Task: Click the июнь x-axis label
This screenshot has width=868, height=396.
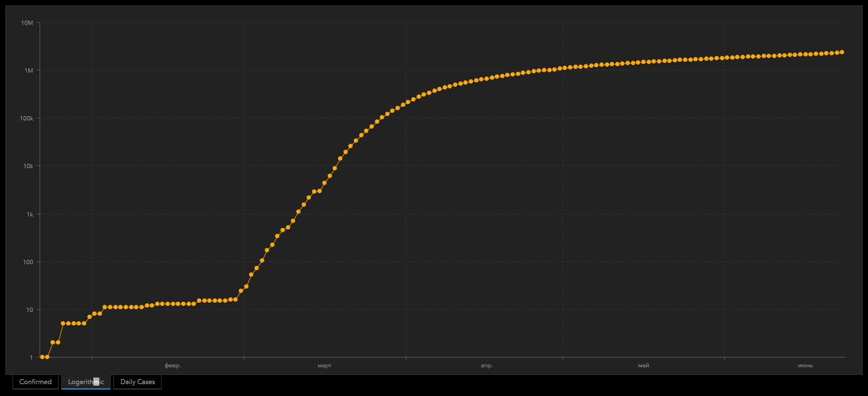Action: coord(805,366)
